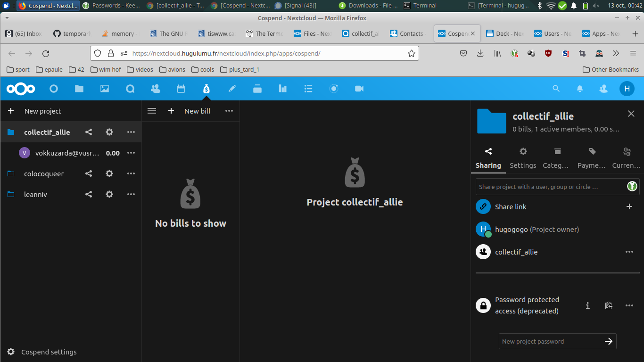This screenshot has width=644, height=362.
Task: Open the bills sorting hamburger menu
Action: (152, 111)
